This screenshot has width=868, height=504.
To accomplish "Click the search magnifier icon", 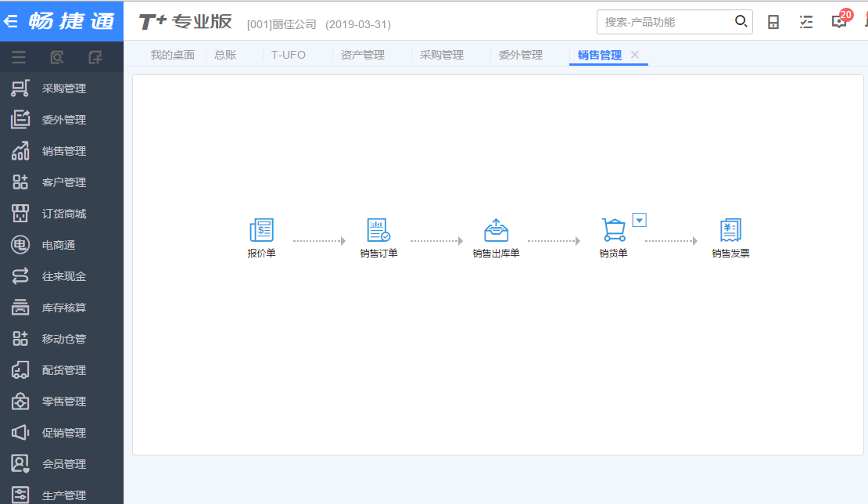I will click(741, 22).
